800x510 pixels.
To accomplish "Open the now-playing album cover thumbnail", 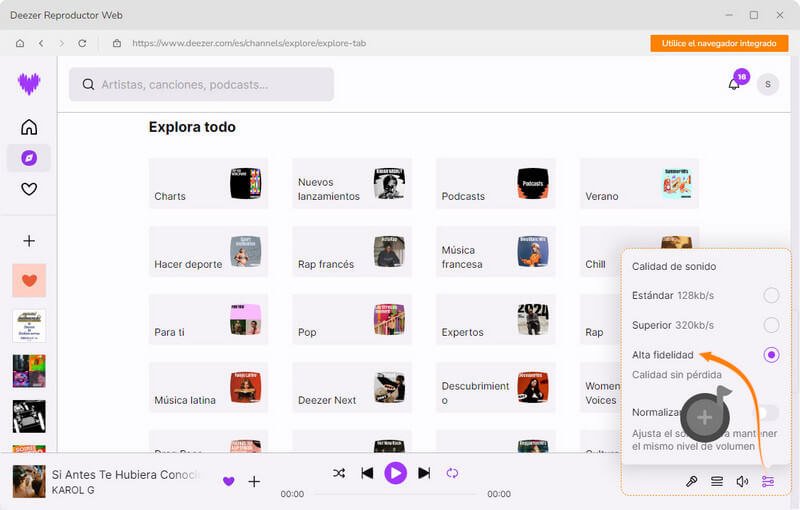I will coord(29,481).
